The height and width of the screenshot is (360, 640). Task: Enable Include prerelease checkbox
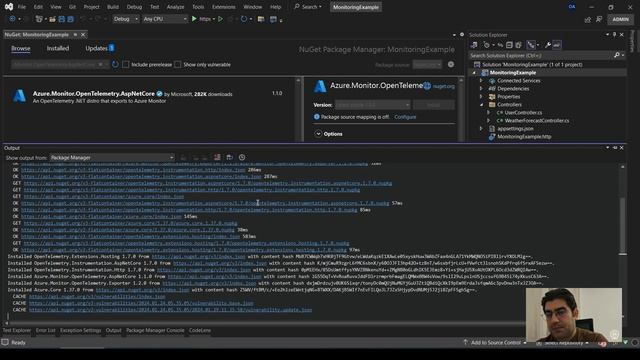coord(126,64)
